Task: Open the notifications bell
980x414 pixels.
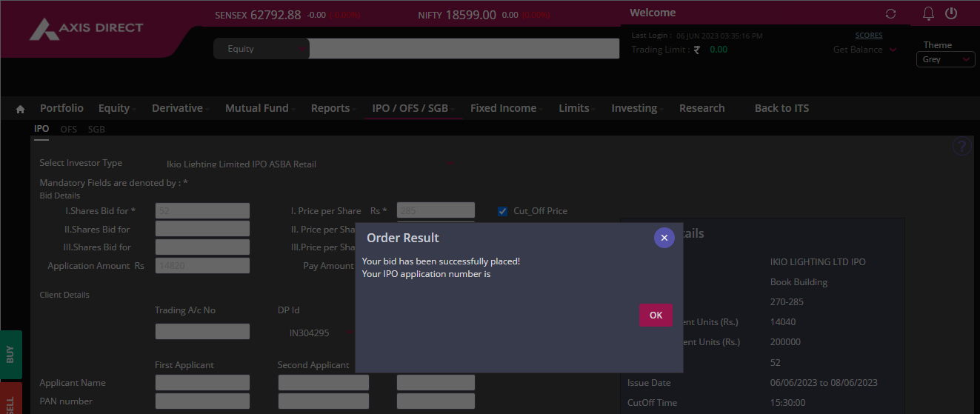Action: click(928, 13)
